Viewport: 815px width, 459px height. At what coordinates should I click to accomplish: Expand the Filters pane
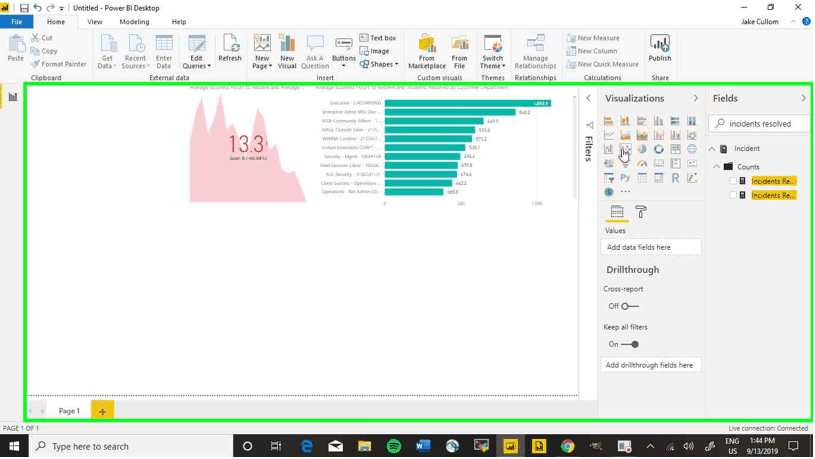tap(588, 98)
